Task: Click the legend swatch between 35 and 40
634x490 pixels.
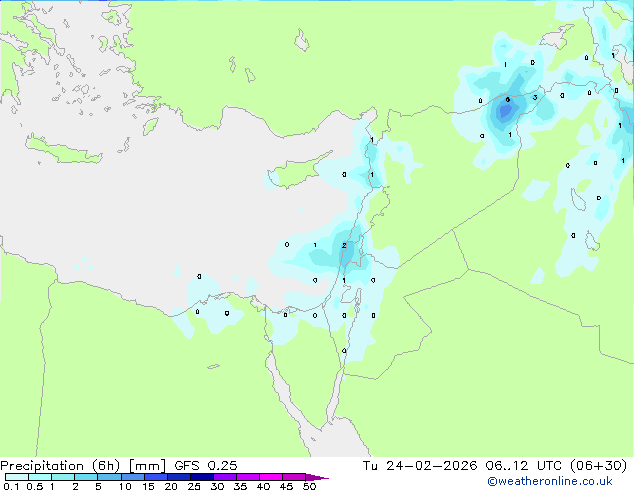Action: [248, 477]
